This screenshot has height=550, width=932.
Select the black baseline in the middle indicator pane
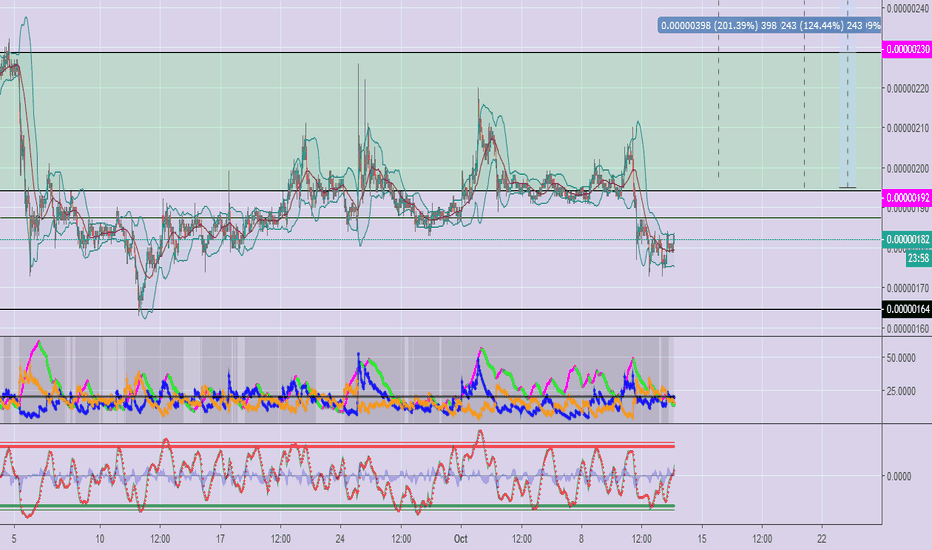(337, 397)
